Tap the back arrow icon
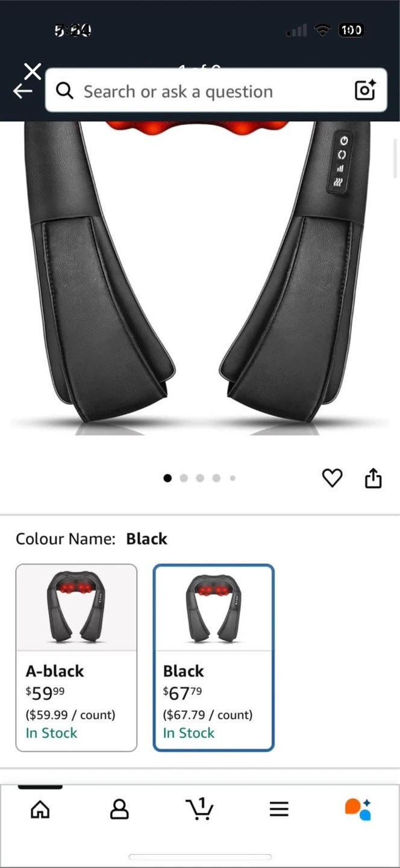 point(22,91)
